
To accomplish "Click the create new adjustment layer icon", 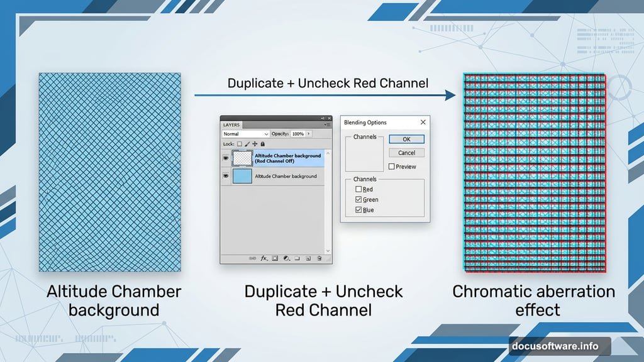I will click(285, 258).
